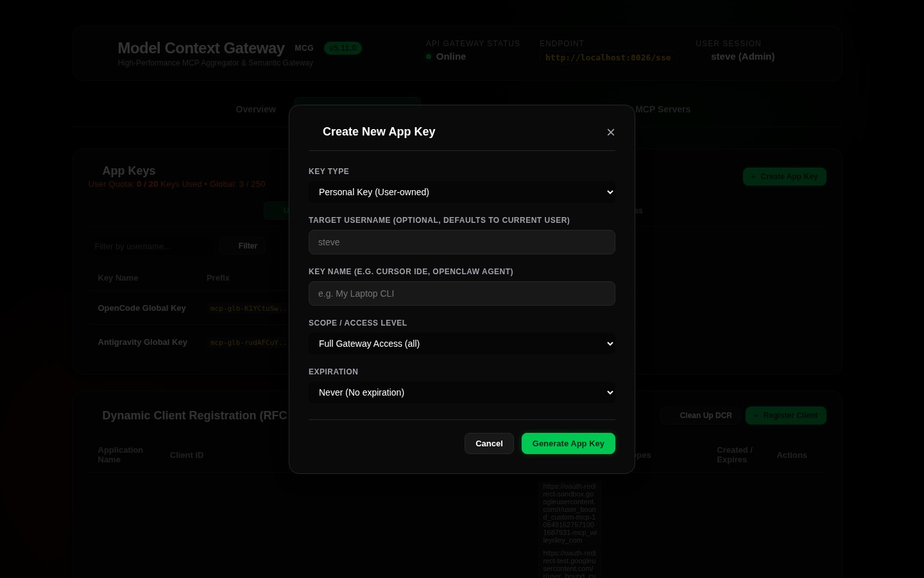Select the endpoint URL http://localhost:8026/sse
The width and height of the screenshot is (924, 578).
coord(608,58)
